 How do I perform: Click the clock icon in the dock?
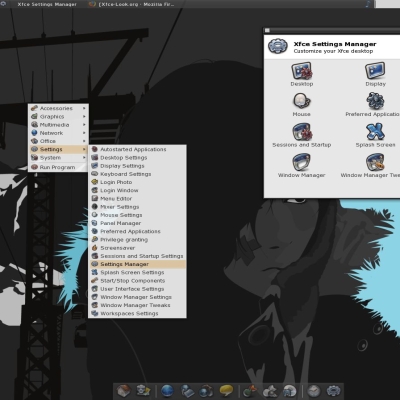click(x=314, y=391)
